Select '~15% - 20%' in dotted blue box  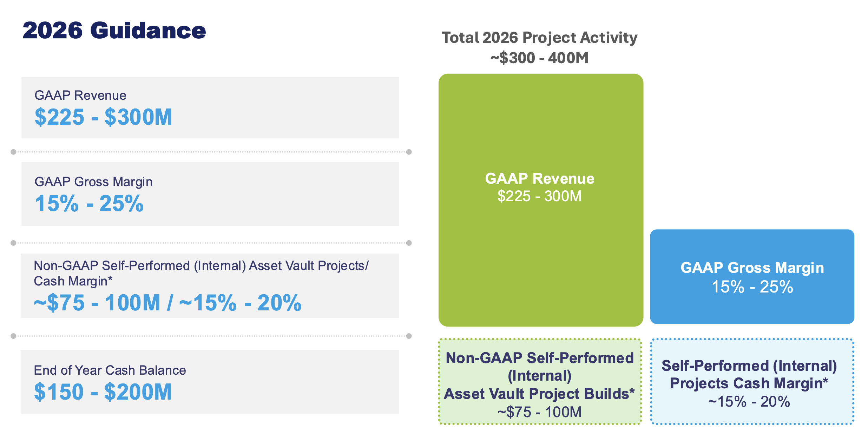point(749,402)
